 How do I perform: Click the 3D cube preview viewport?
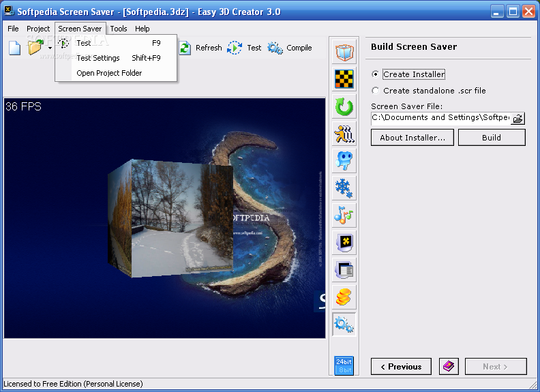pos(164,218)
